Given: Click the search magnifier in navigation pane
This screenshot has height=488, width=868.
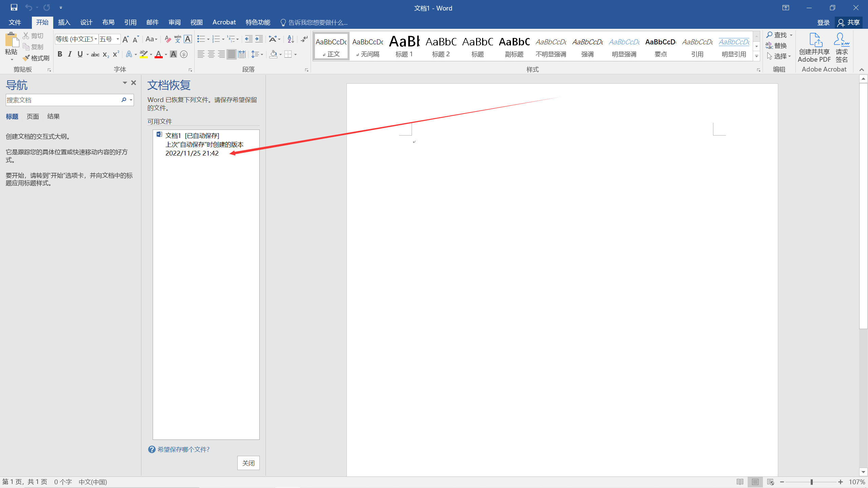Looking at the screenshot, I should (x=124, y=100).
